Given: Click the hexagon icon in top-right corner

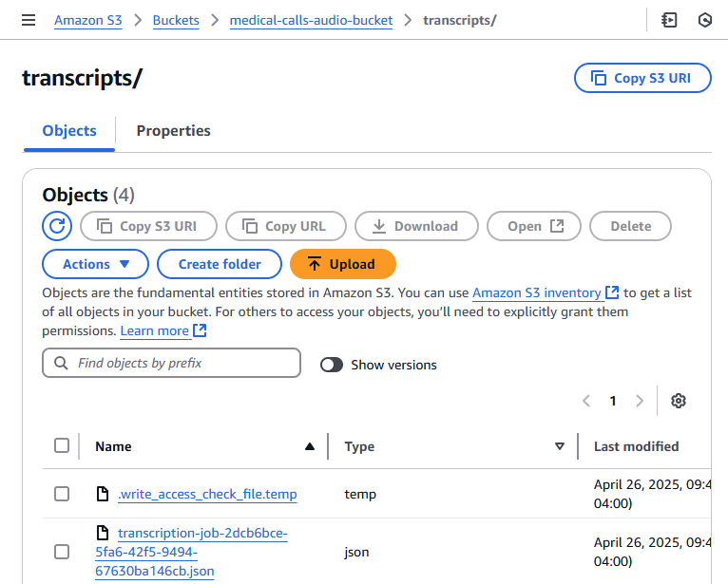Looking at the screenshot, I should tap(704, 20).
